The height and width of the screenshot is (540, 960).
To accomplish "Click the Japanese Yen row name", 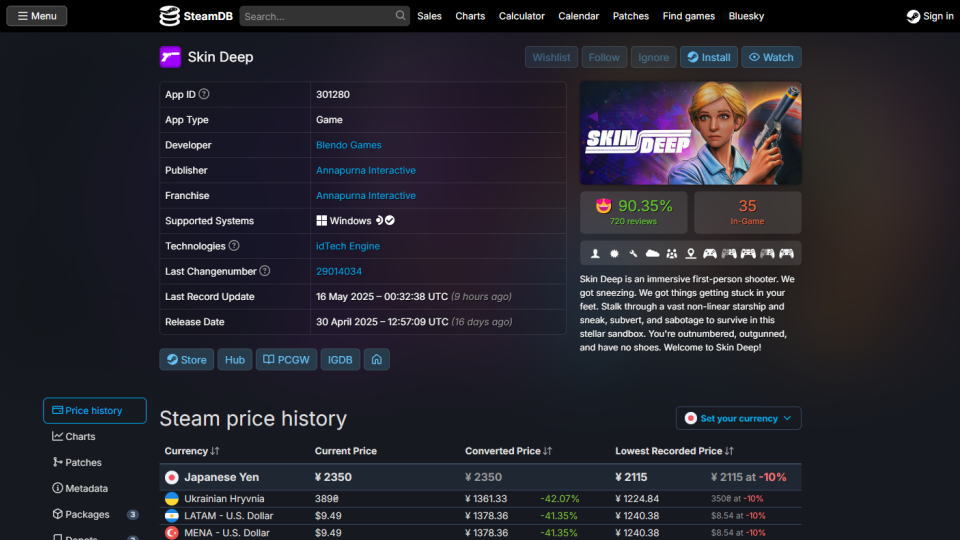I will (x=222, y=477).
